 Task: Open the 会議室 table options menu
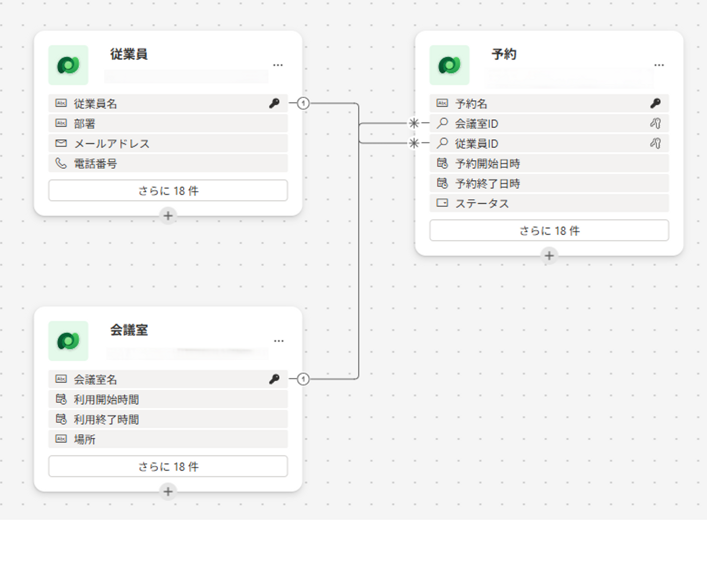pos(278,341)
